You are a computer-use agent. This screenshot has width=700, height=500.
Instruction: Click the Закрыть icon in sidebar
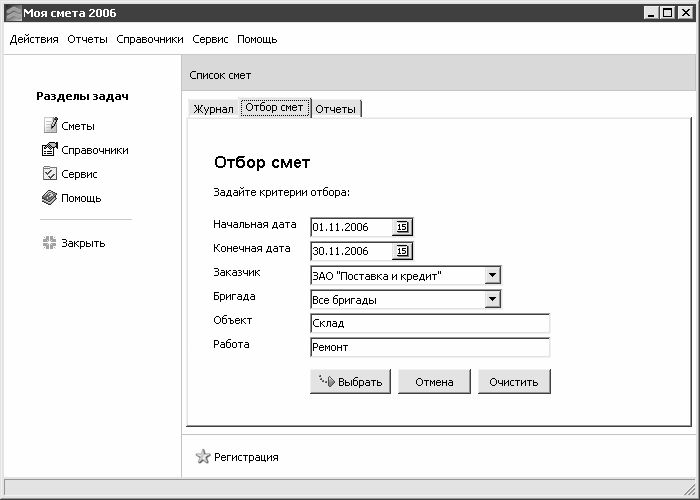coord(50,243)
